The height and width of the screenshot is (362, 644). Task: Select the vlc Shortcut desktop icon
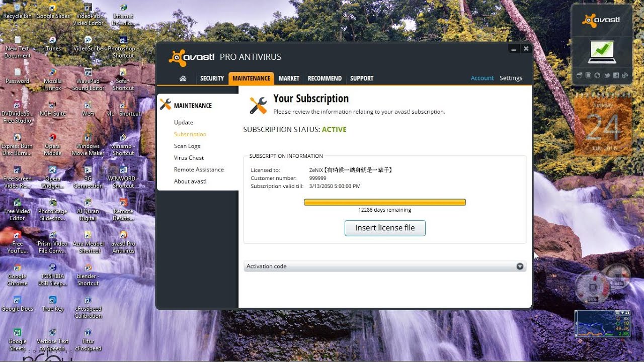123,110
